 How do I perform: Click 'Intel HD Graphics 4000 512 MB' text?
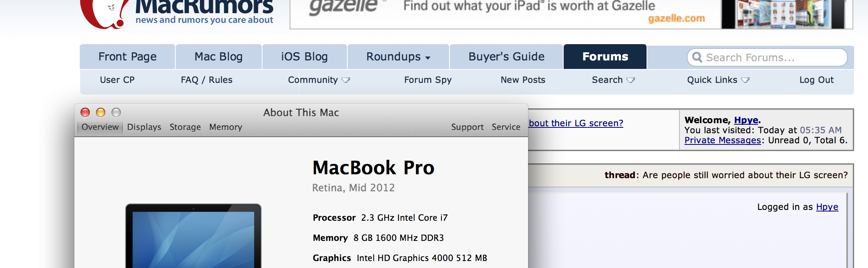pyautogui.click(x=422, y=258)
